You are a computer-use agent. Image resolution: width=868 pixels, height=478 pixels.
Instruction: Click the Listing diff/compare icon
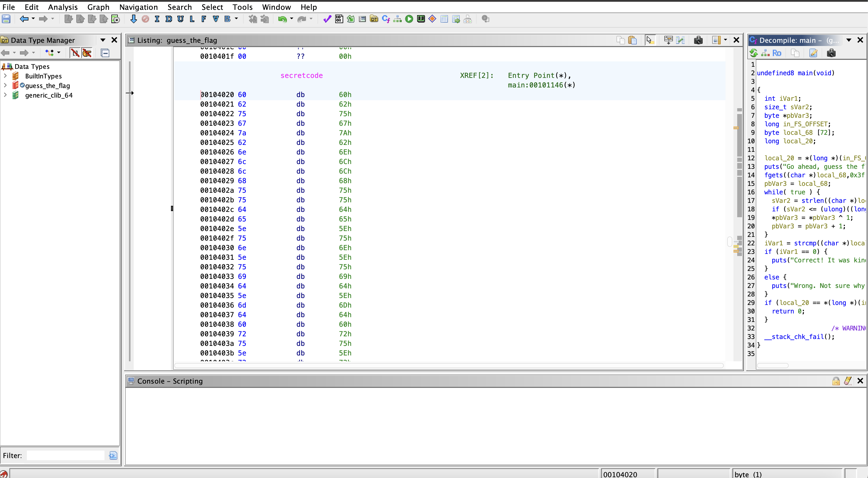coord(680,40)
